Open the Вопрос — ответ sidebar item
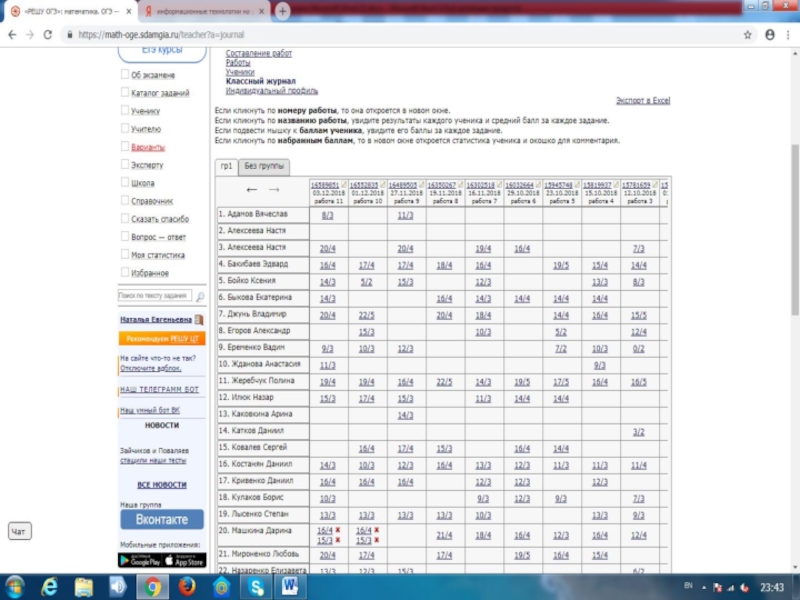This screenshot has width=800, height=600. [158, 237]
